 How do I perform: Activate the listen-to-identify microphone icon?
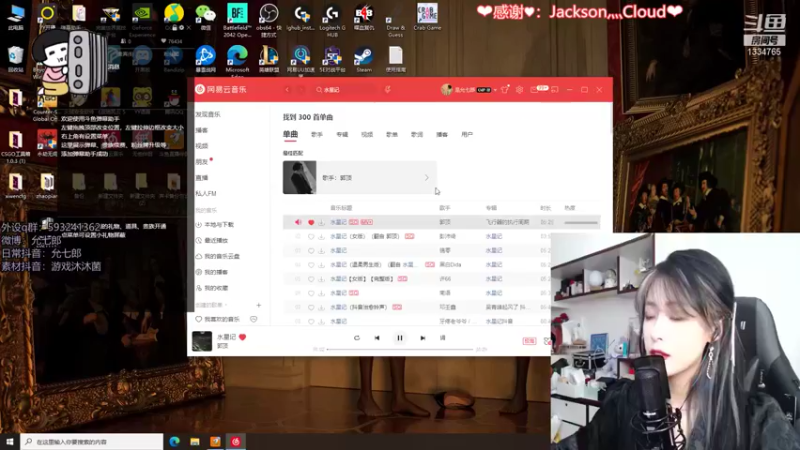click(388, 90)
